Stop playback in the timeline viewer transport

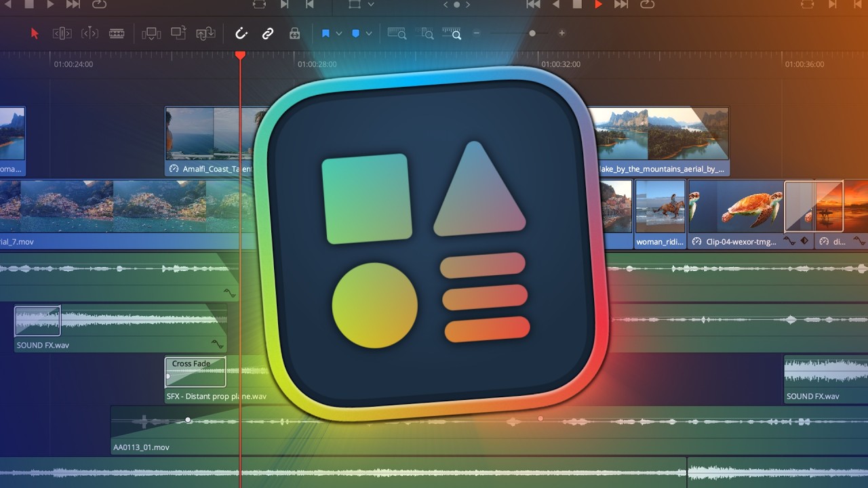[577, 4]
